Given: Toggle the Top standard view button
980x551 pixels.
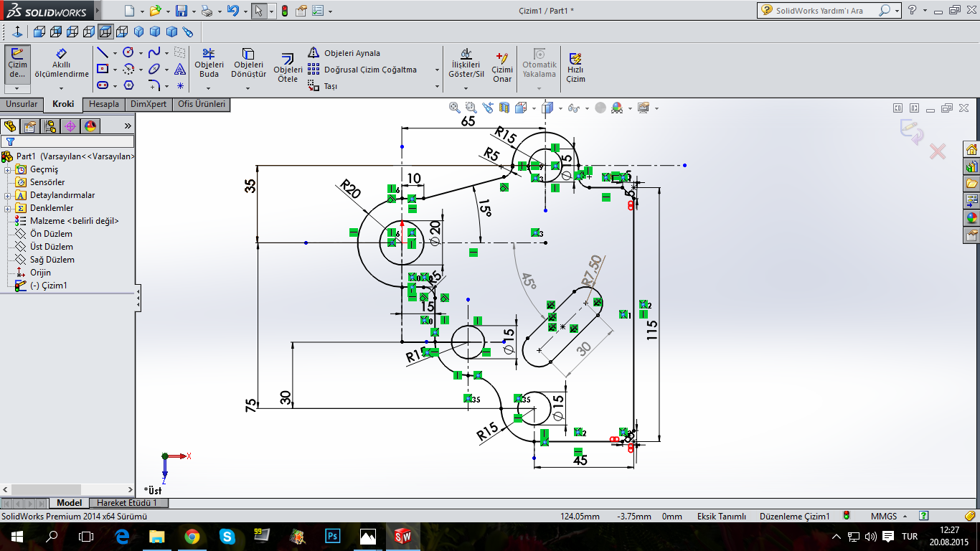Looking at the screenshot, I should click(x=105, y=32).
